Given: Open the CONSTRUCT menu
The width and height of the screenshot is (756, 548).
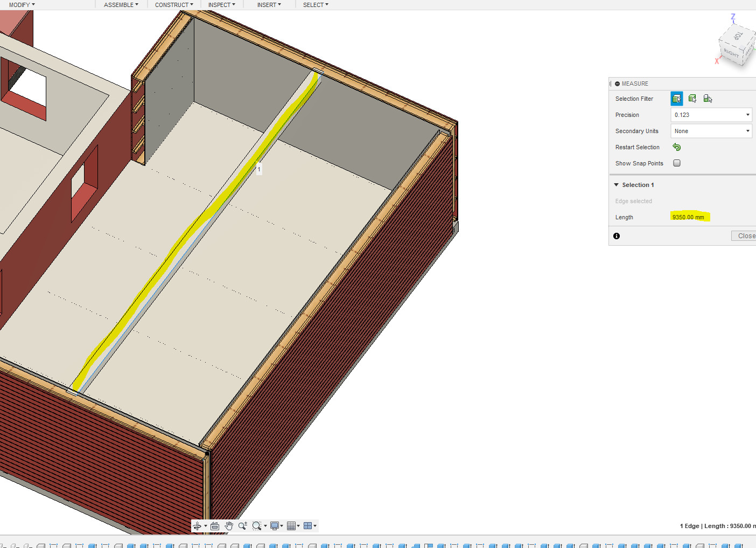Looking at the screenshot, I should pos(173,5).
